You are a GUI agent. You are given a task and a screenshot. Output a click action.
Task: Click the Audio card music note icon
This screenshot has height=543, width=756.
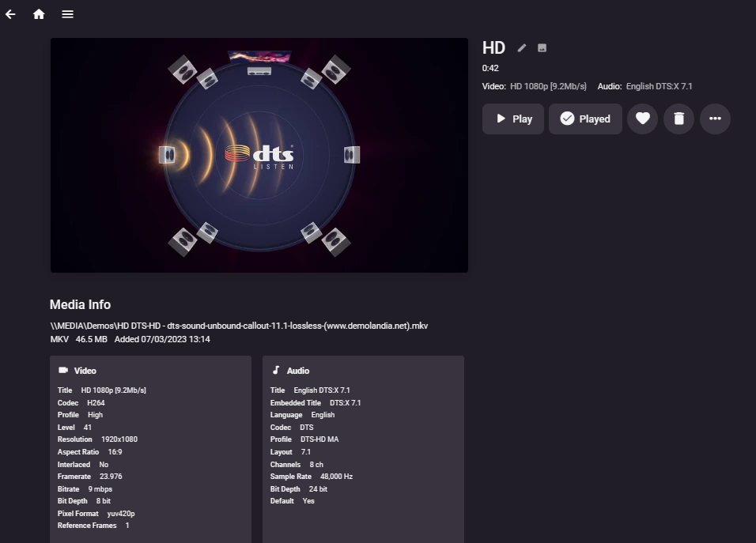[276, 370]
